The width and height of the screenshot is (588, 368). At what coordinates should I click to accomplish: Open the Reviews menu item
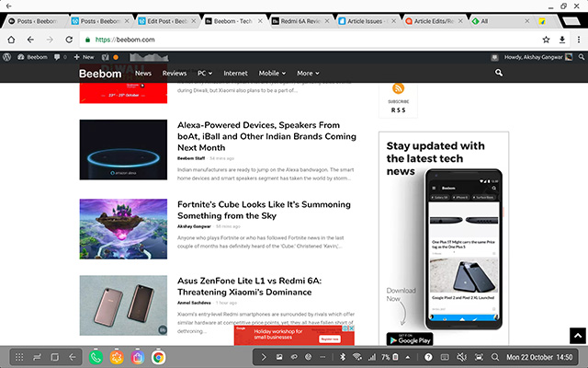(x=175, y=73)
